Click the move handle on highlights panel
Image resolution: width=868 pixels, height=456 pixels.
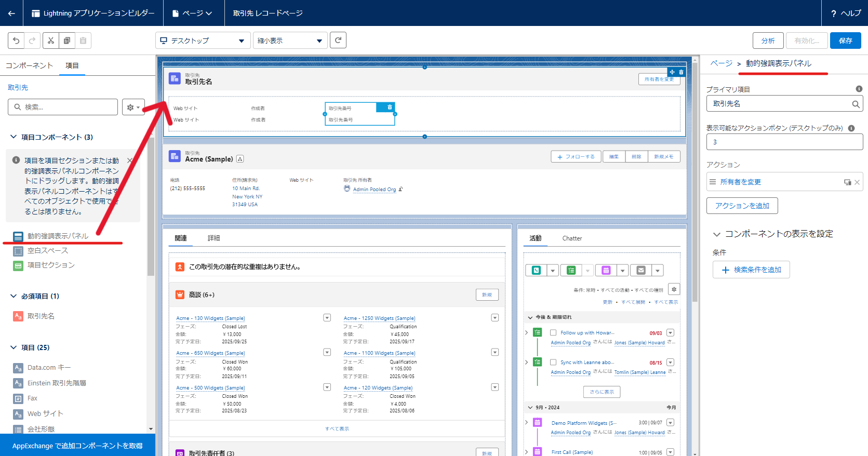tap(672, 72)
